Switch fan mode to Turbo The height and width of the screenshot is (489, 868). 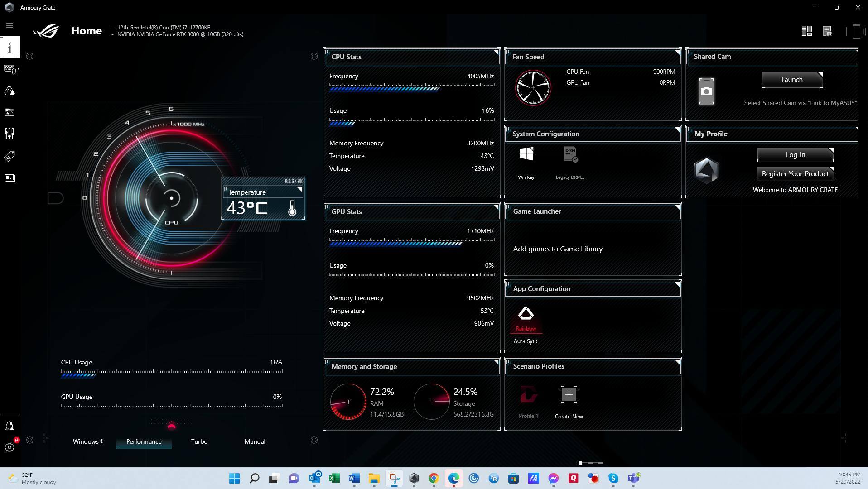click(199, 441)
